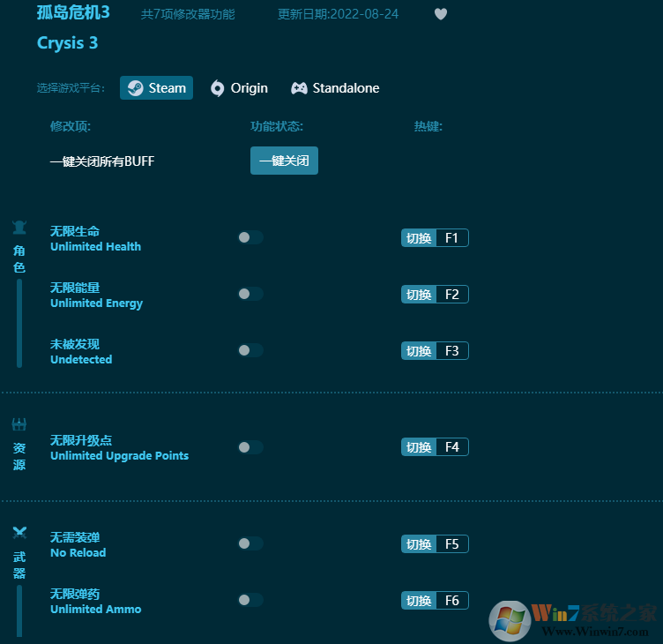Click the 一键关闭所有BUFF text
Viewport: 663px width, 644px height.
(x=102, y=161)
